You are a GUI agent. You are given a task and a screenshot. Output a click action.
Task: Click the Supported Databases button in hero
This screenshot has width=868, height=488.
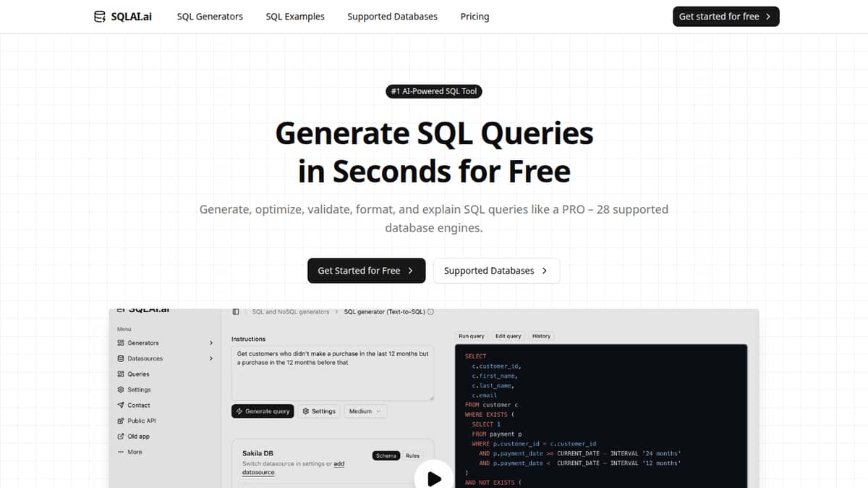[x=496, y=271]
